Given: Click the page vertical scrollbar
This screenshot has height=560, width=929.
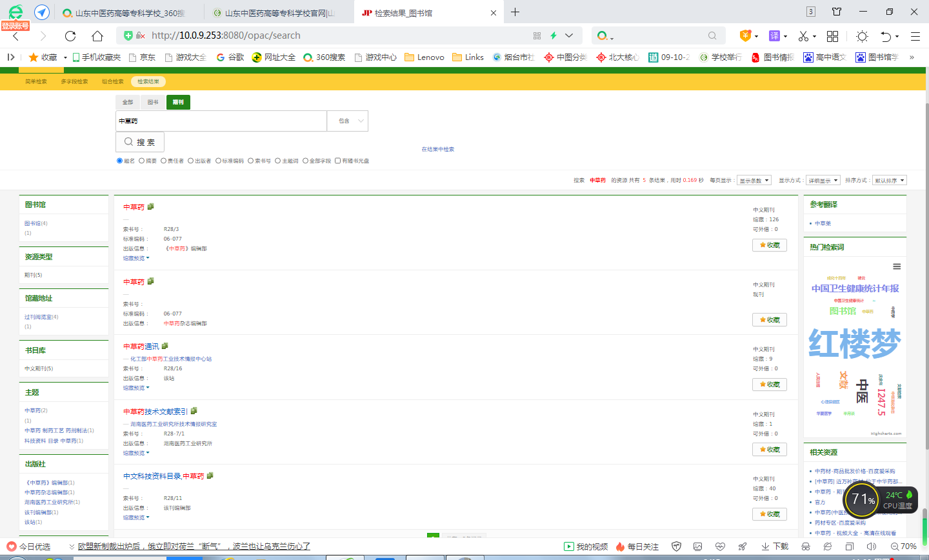Looking at the screenshot, I should 925,323.
